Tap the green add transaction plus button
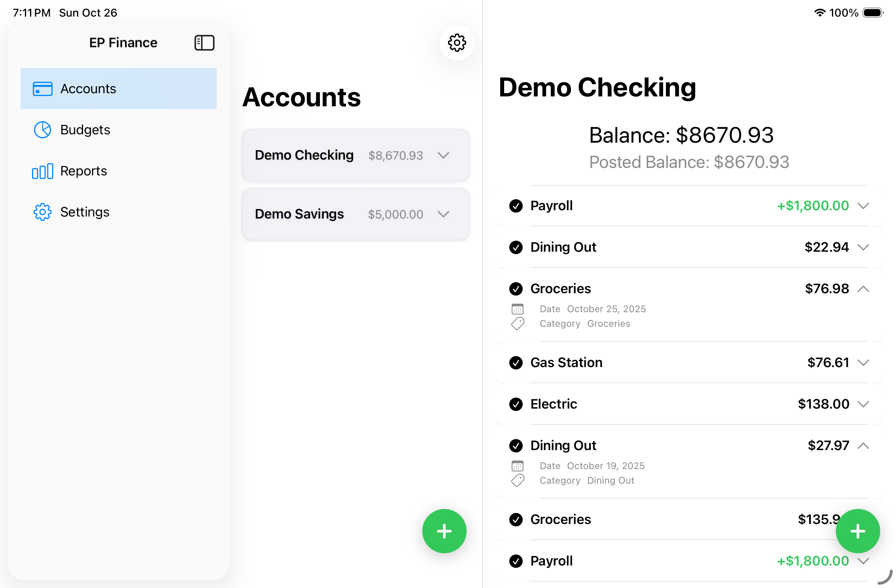This screenshot has width=896, height=588. pyautogui.click(x=857, y=531)
